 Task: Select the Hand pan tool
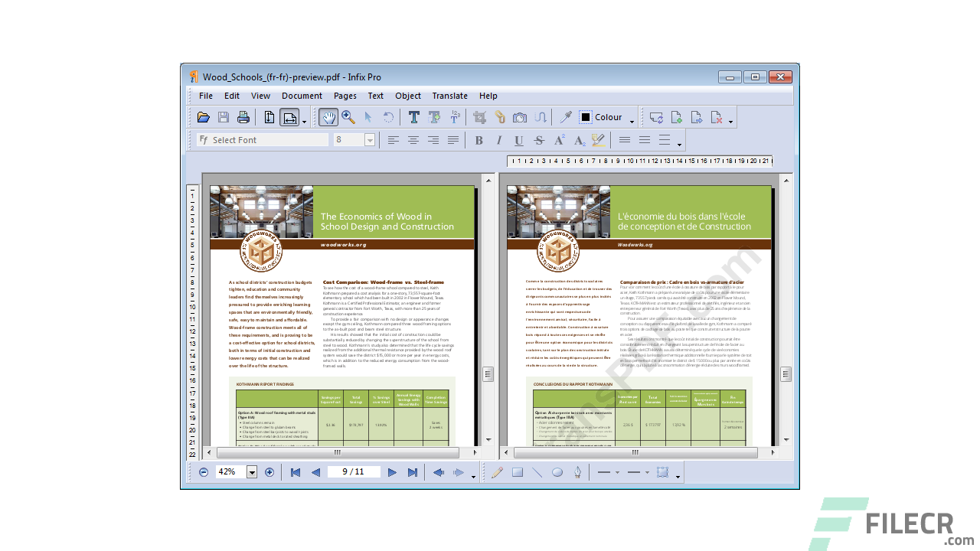[x=328, y=116]
